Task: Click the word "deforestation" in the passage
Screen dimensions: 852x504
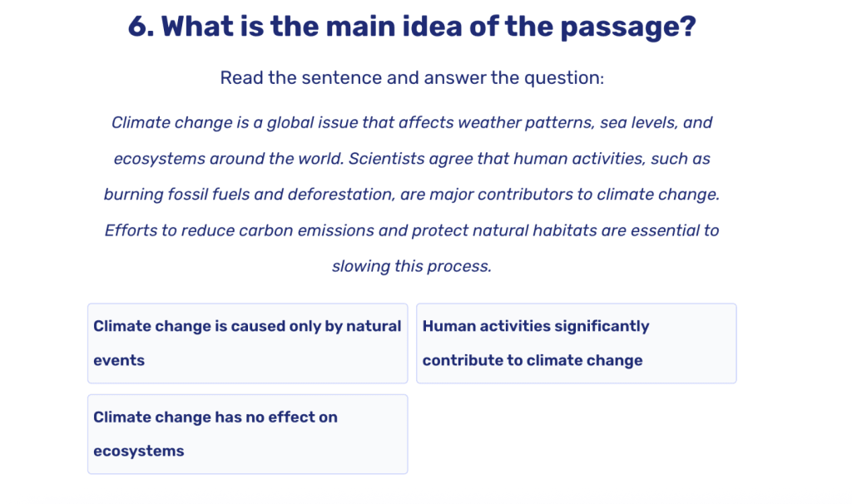Action: [x=337, y=195]
